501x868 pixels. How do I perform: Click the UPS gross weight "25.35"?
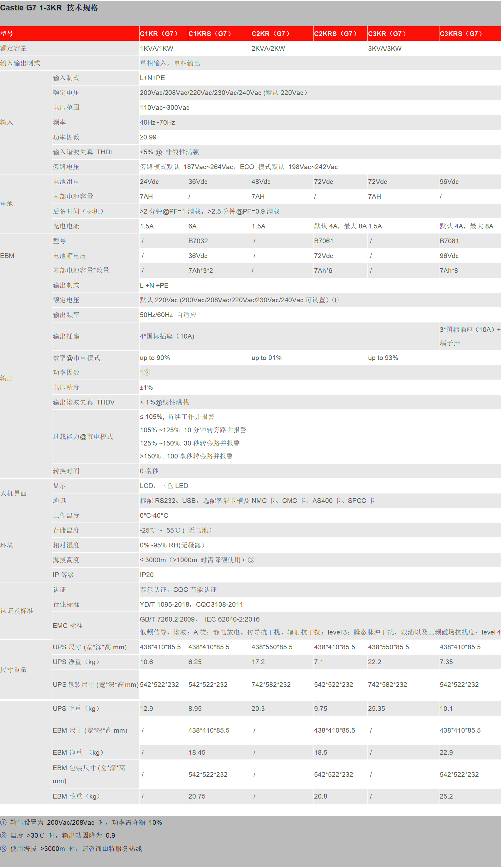tap(376, 709)
